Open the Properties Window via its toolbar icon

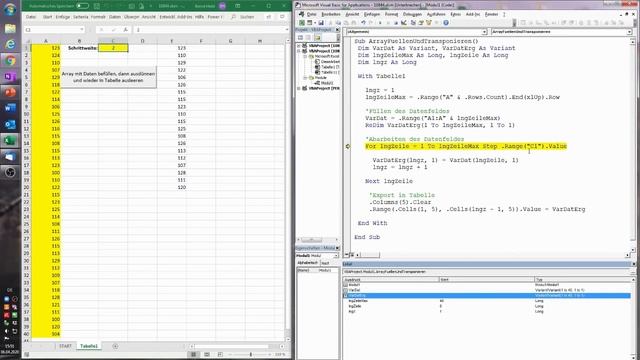[x=421, y=23]
